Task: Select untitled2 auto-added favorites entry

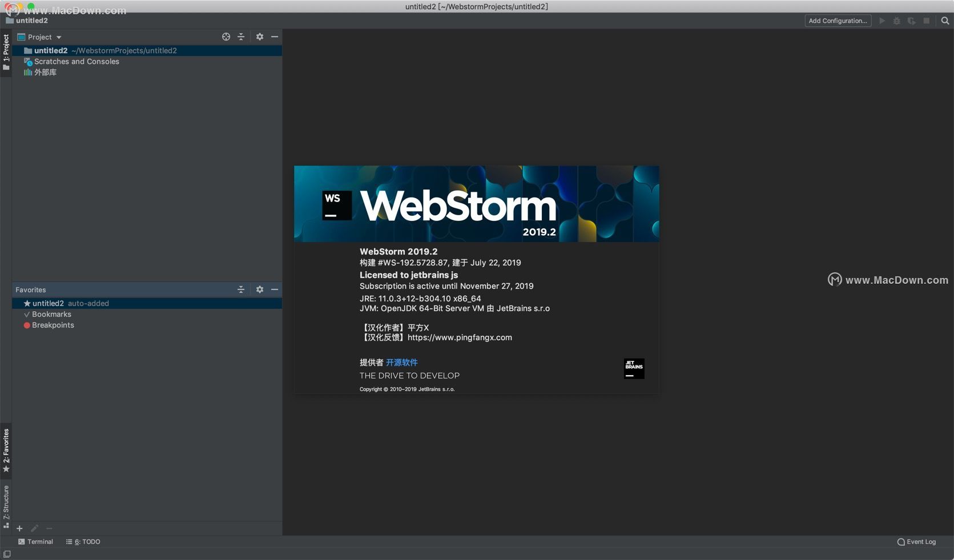Action: tap(147, 303)
